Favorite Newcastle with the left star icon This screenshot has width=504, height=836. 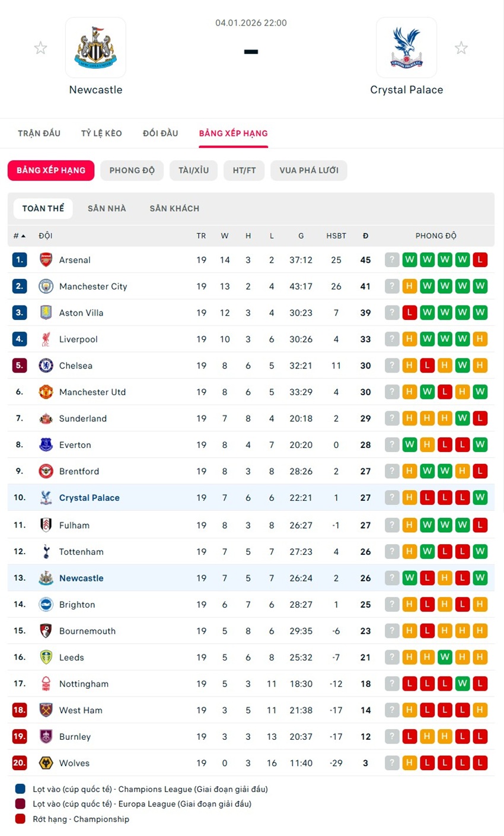pos(40,48)
